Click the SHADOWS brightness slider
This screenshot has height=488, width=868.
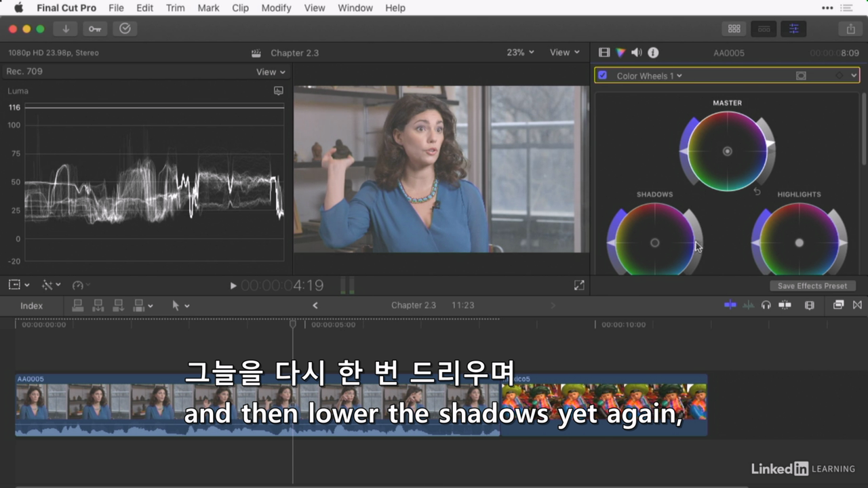[695, 241]
